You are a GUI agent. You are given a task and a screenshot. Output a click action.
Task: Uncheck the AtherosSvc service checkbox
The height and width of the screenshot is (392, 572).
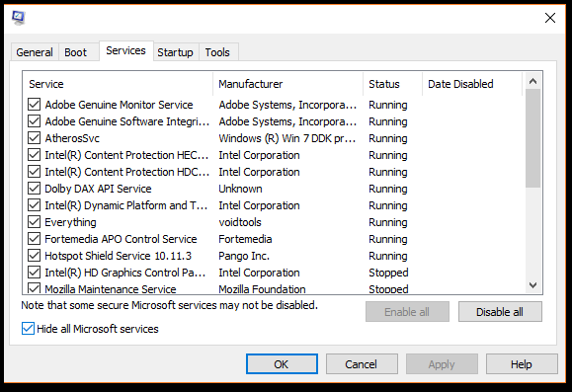(35, 138)
